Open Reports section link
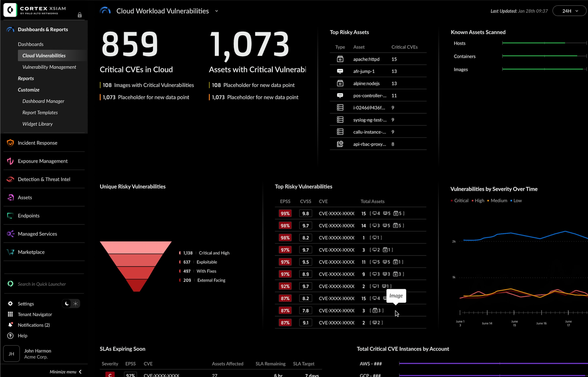This screenshot has width=588, height=377. coord(26,78)
